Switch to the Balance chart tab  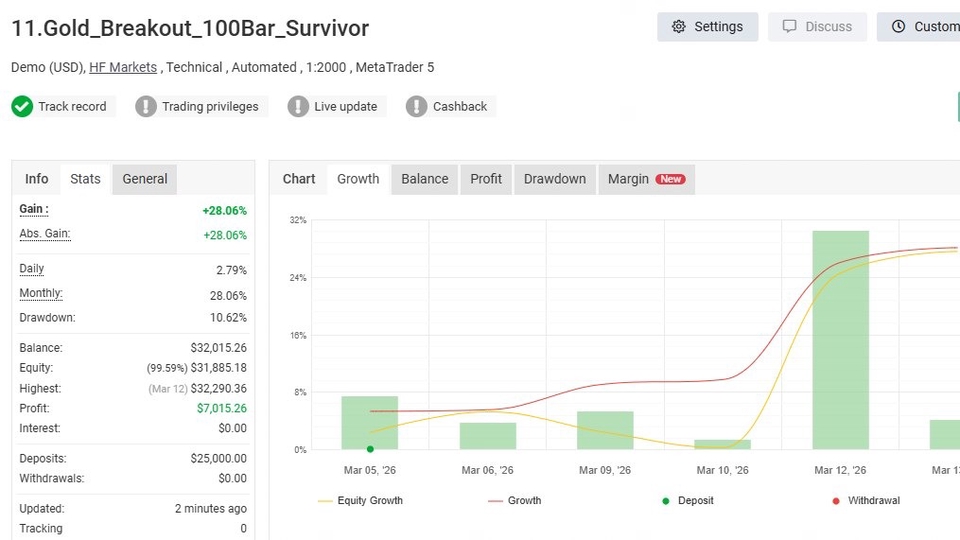tap(425, 179)
